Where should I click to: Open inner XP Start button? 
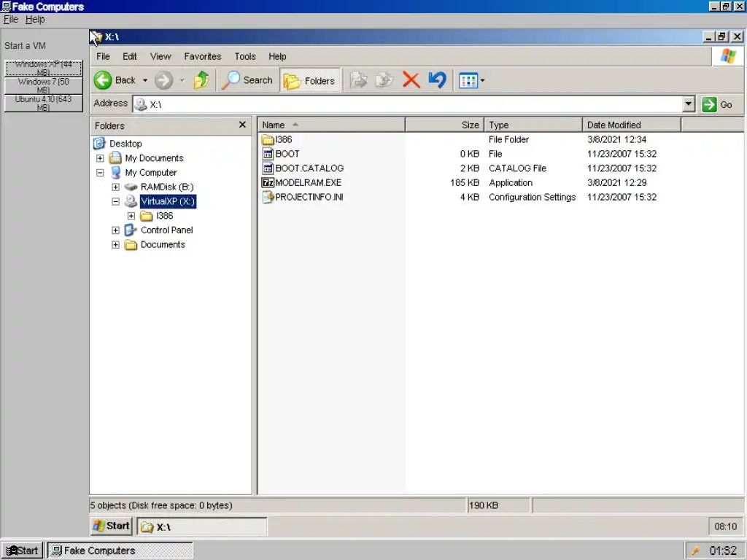111,526
